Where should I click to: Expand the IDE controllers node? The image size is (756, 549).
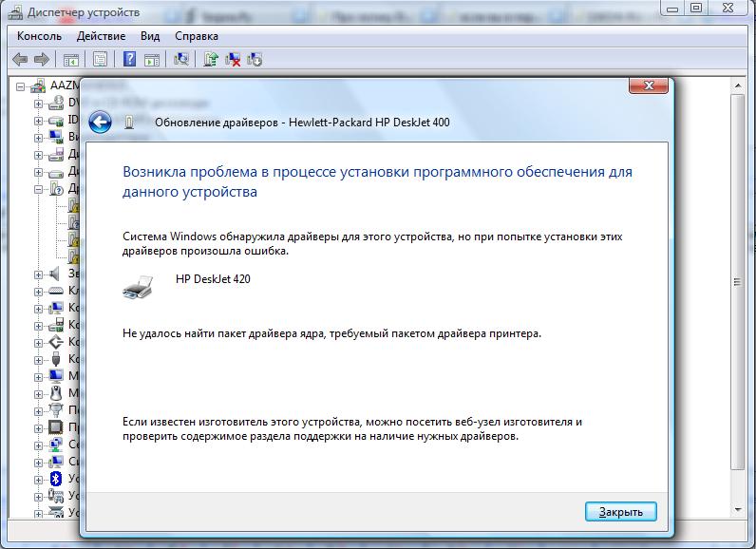38,121
